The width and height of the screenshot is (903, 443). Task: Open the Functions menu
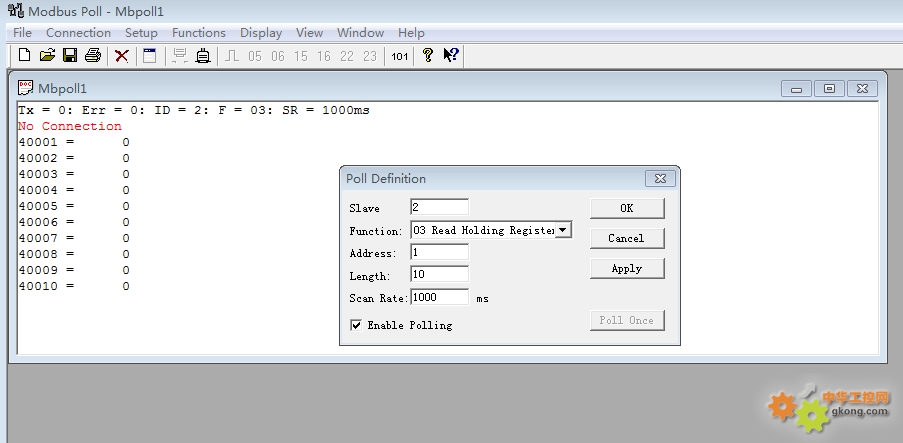click(199, 33)
